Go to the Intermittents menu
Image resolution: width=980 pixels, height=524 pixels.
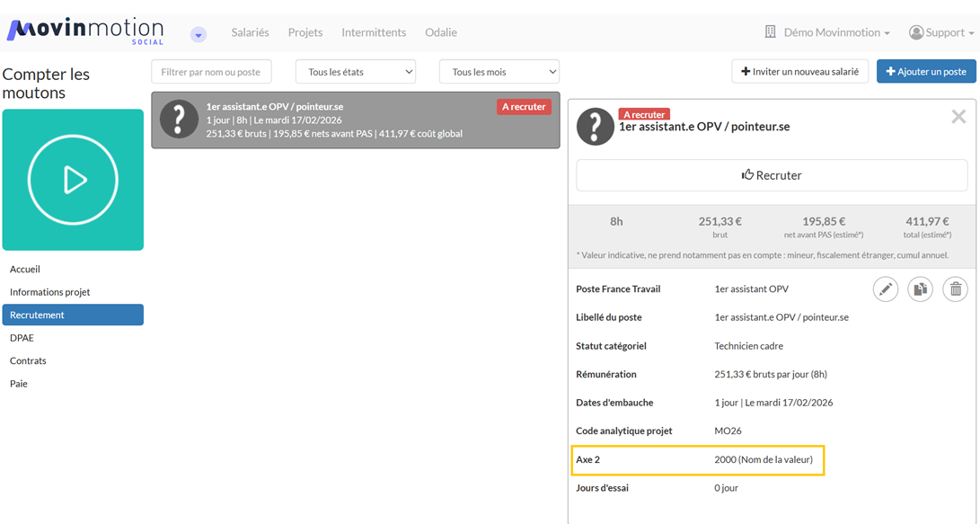374,32
